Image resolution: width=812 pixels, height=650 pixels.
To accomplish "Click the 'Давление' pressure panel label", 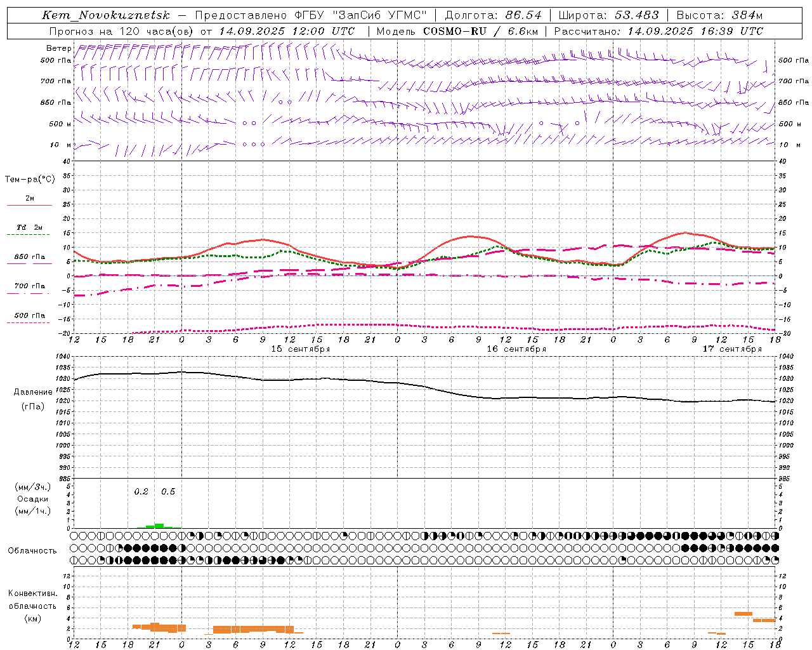I will coord(32,392).
